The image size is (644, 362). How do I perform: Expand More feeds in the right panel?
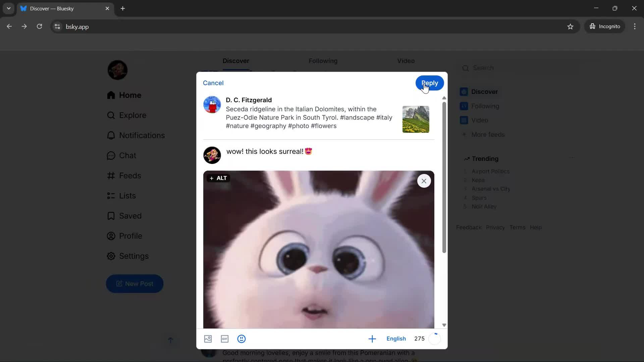pyautogui.click(x=488, y=134)
